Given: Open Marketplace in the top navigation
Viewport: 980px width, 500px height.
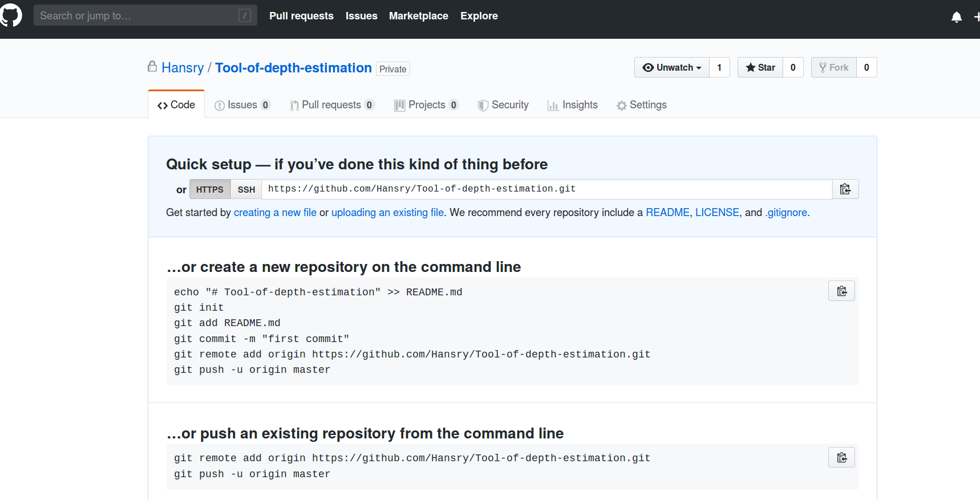Looking at the screenshot, I should (419, 16).
